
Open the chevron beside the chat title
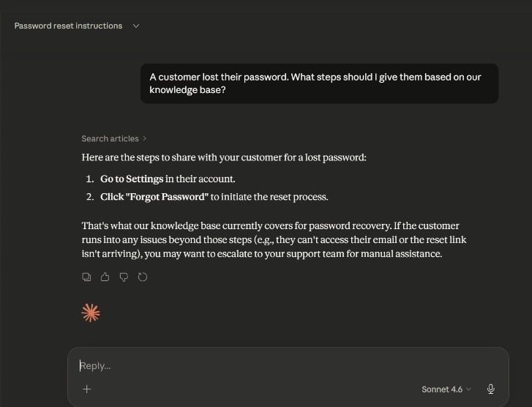coord(136,26)
